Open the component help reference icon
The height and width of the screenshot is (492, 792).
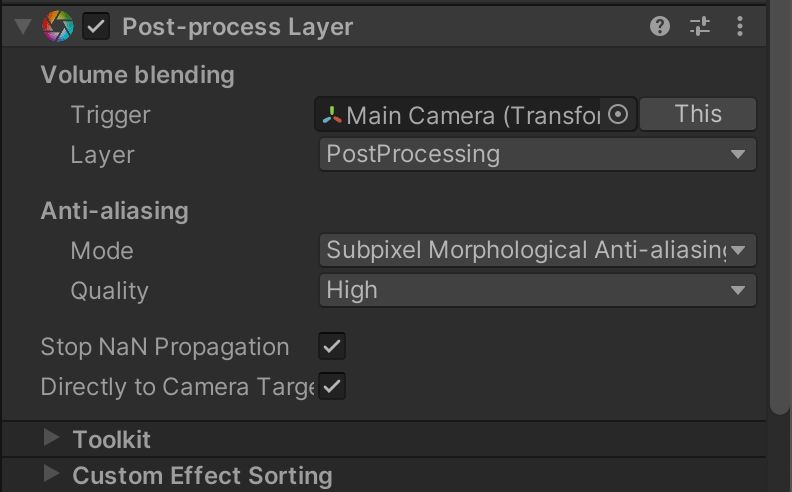click(x=659, y=27)
